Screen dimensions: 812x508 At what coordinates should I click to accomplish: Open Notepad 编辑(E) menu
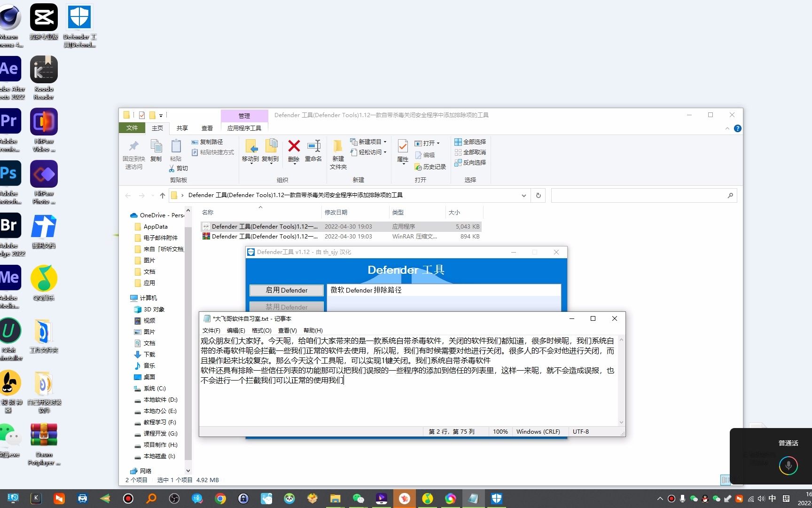click(x=236, y=330)
